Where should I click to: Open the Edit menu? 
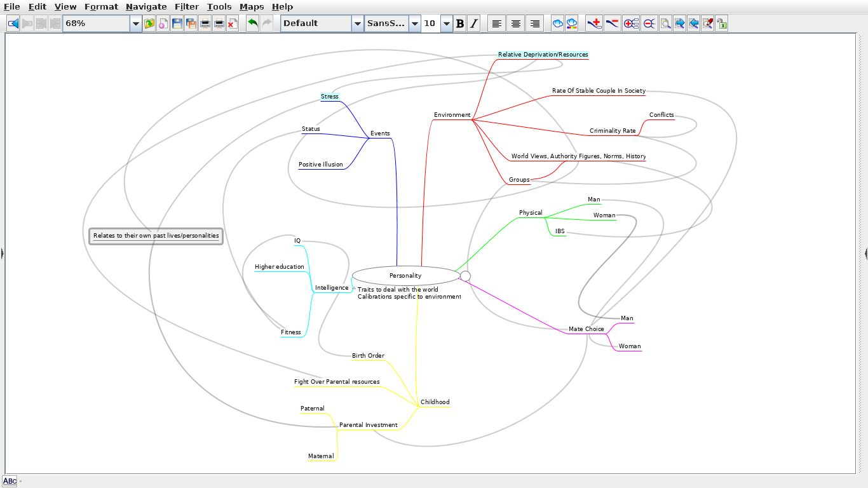click(x=37, y=7)
